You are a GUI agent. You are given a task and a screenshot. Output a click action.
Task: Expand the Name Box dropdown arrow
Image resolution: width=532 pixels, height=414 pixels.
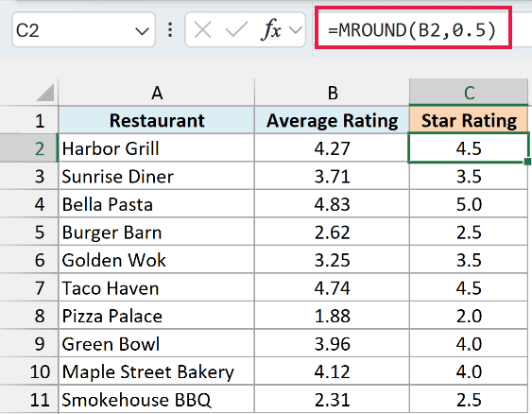(142, 31)
